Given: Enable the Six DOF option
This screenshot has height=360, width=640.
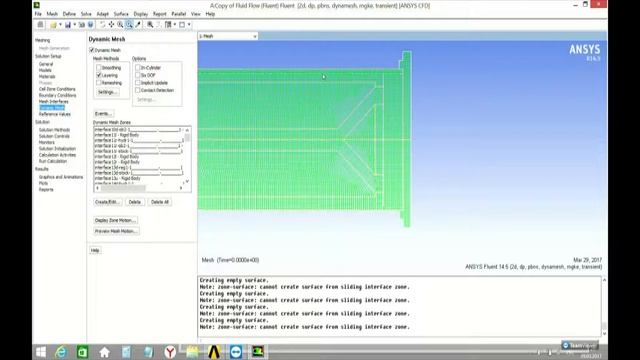Looking at the screenshot, I should (x=138, y=75).
